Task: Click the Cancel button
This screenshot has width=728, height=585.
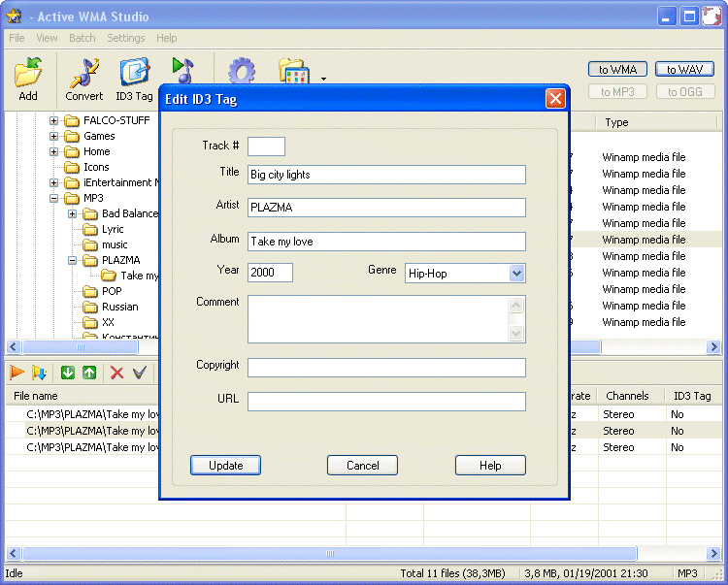Action: click(x=363, y=466)
